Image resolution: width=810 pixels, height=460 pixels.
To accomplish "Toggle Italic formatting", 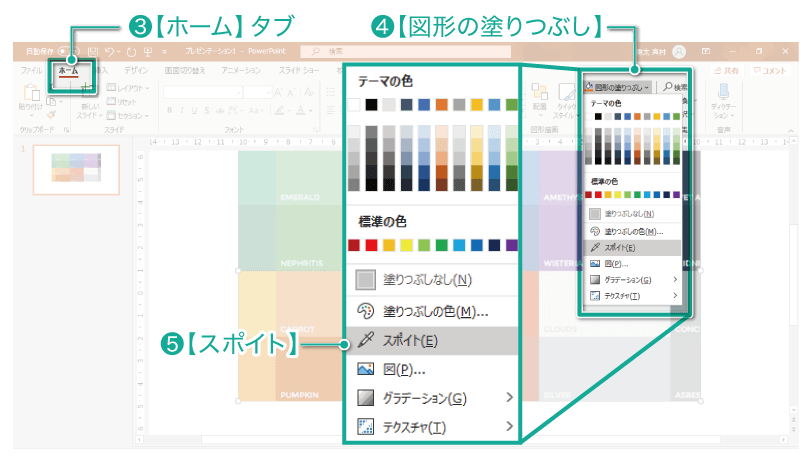I will tap(182, 111).
